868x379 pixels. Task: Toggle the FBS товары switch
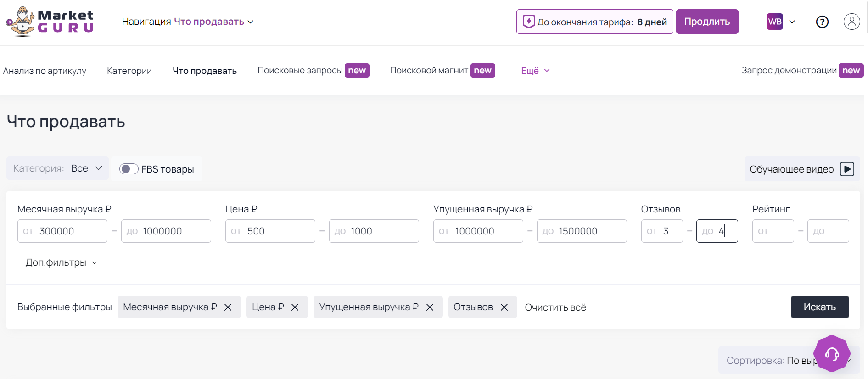pyautogui.click(x=129, y=169)
